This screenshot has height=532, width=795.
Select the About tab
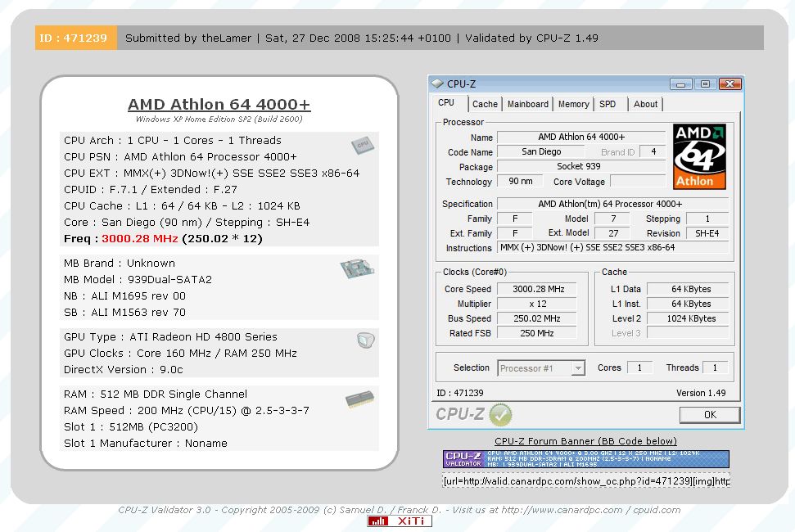tap(645, 104)
